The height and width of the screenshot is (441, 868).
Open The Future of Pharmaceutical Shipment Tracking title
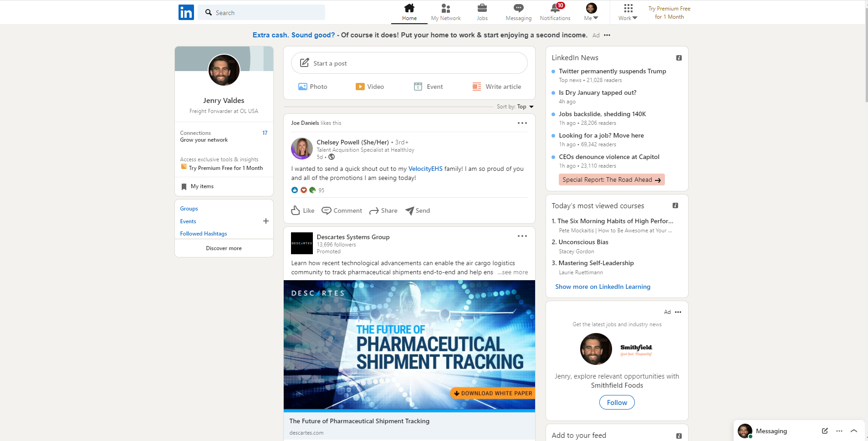pyautogui.click(x=359, y=421)
